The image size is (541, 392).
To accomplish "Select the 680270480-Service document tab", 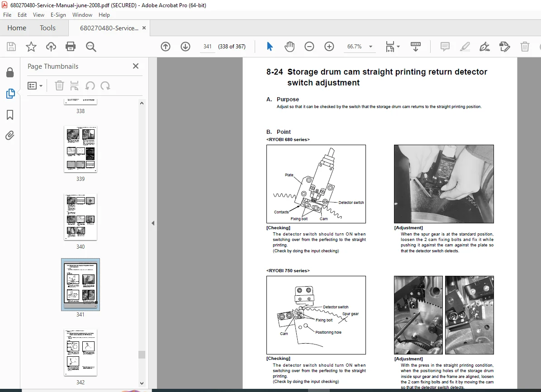I will (x=109, y=28).
